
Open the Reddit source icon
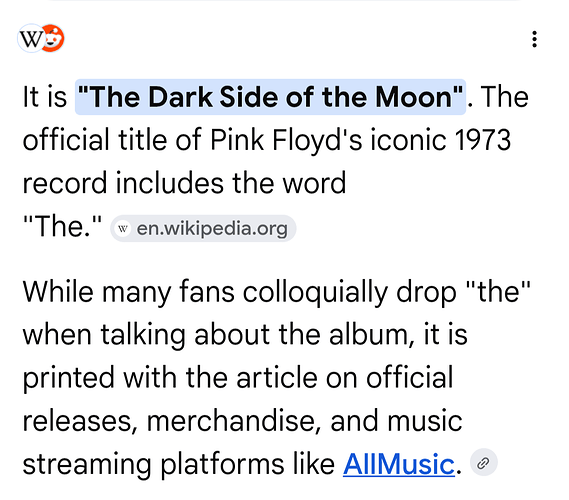53,38
